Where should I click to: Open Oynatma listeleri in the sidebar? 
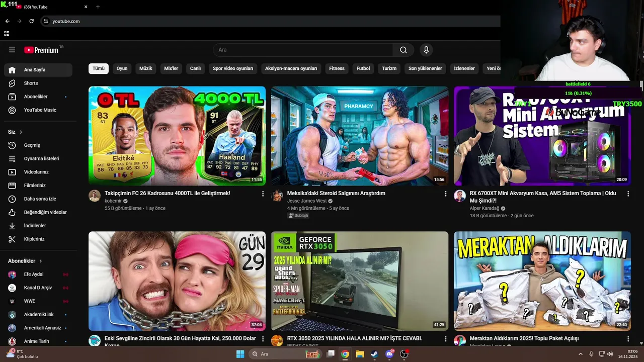click(38, 158)
